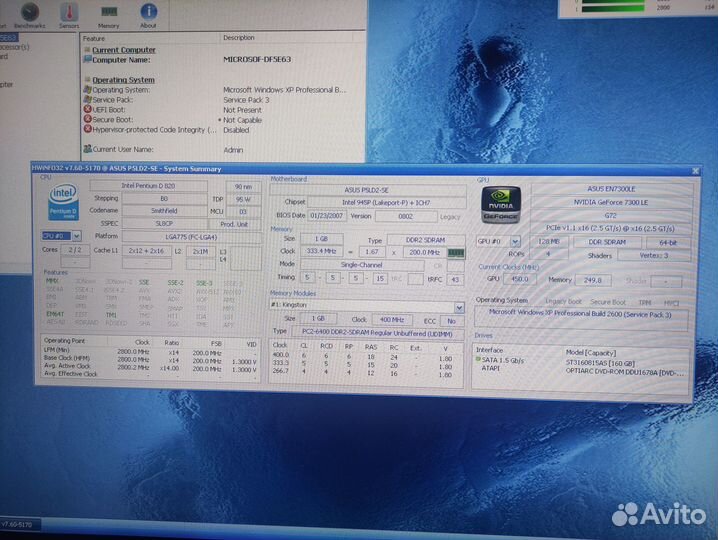
Task: Click the NVIDIA GeForce logo
Action: tap(500, 203)
